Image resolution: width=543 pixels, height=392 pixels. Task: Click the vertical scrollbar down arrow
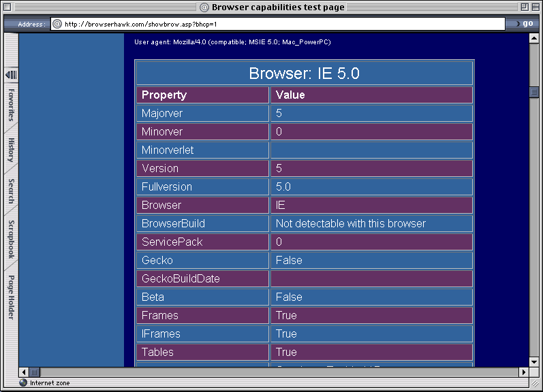(535, 362)
